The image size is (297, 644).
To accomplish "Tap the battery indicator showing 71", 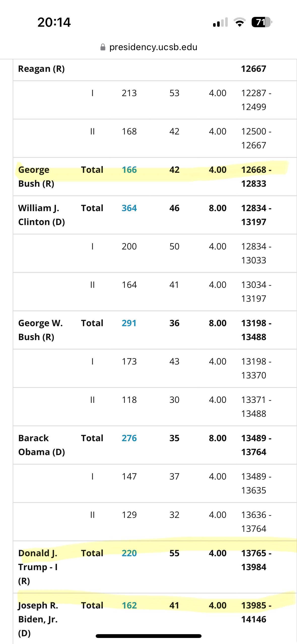I will pyautogui.click(x=262, y=22).
